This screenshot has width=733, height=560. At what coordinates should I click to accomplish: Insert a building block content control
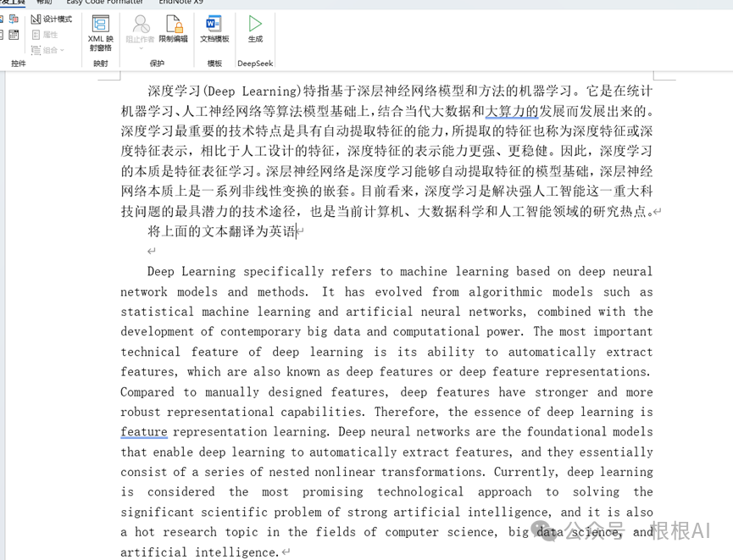14,18
